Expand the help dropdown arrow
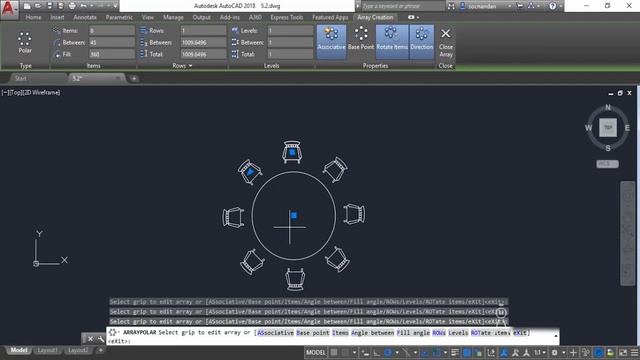The width and height of the screenshot is (640, 360). 561,6
